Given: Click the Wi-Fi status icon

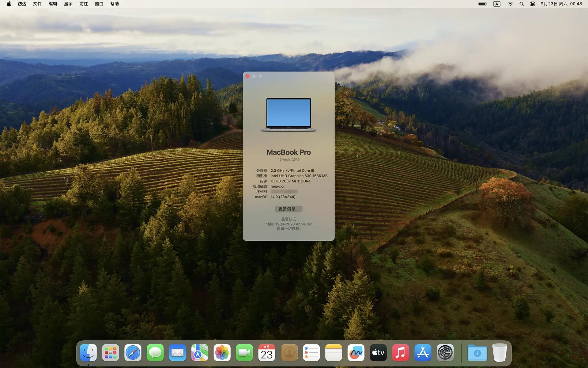Looking at the screenshot, I should [510, 4].
